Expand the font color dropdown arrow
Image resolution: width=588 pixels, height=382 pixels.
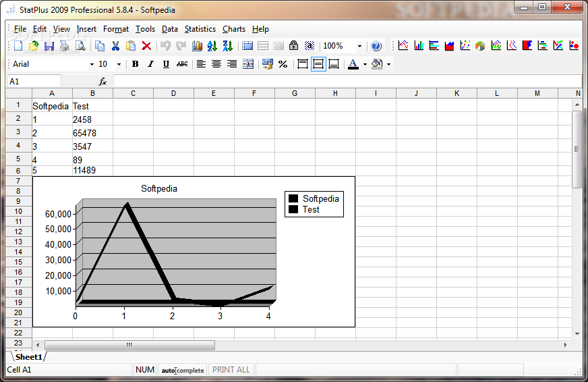click(365, 65)
